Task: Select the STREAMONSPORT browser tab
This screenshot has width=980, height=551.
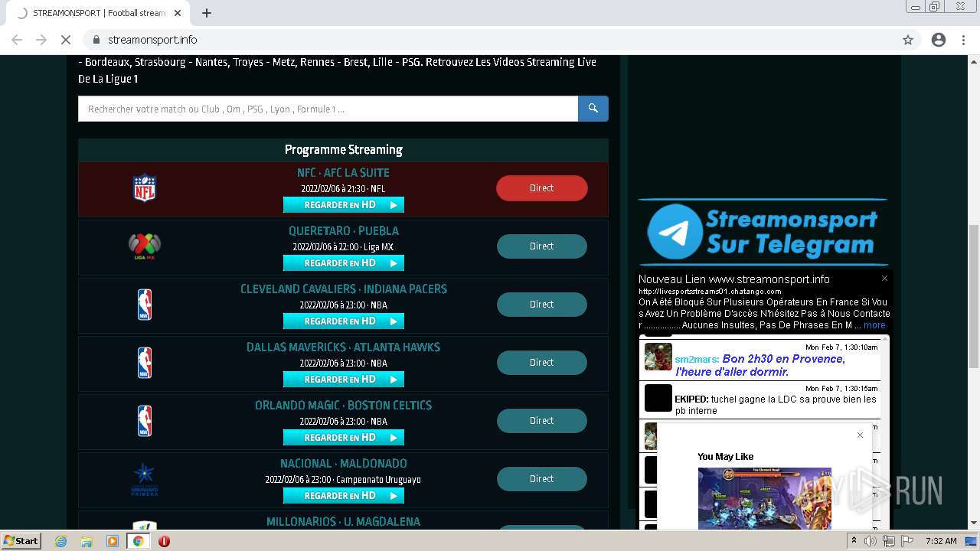Action: (x=98, y=13)
